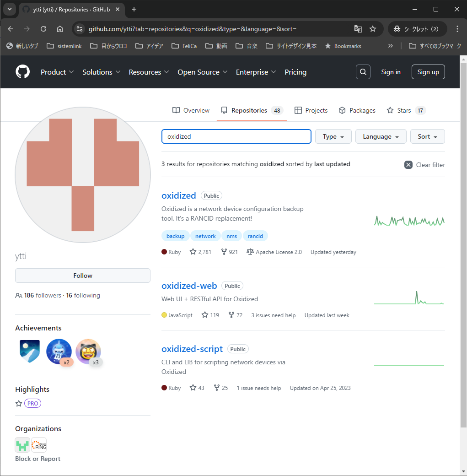This screenshot has height=476, width=467.
Task: Click the rancid topic tag
Action: click(255, 236)
